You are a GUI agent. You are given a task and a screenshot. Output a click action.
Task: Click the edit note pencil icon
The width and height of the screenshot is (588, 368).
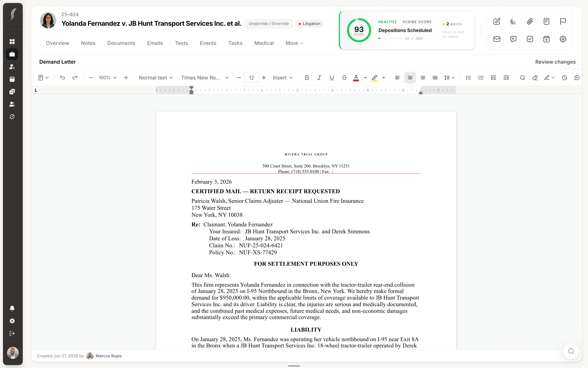[497, 21]
